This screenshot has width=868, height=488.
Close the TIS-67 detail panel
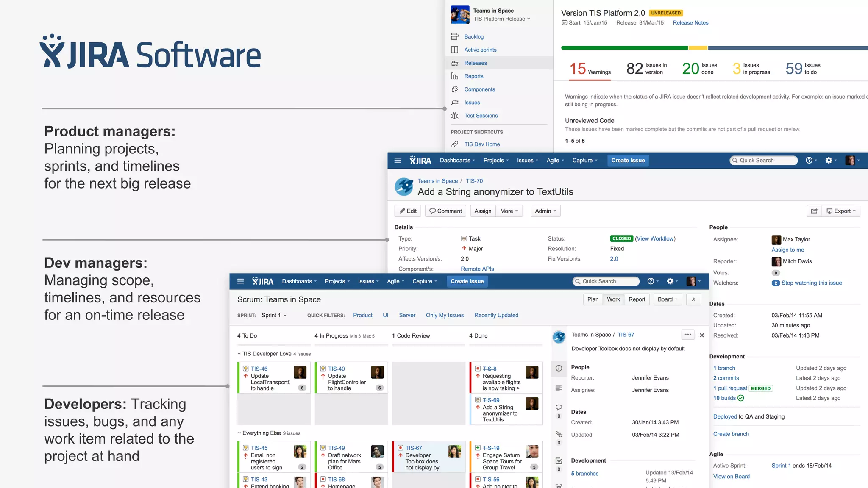(702, 335)
